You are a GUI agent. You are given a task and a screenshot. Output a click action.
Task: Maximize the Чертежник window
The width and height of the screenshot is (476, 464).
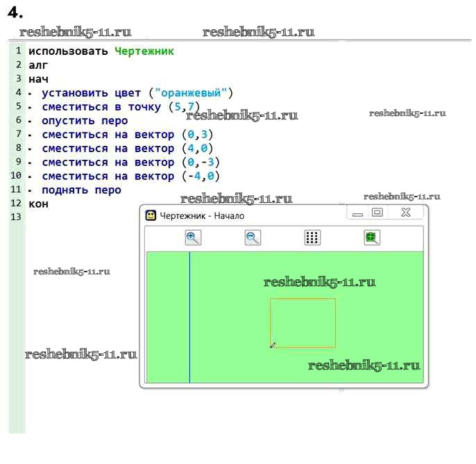[x=377, y=213]
